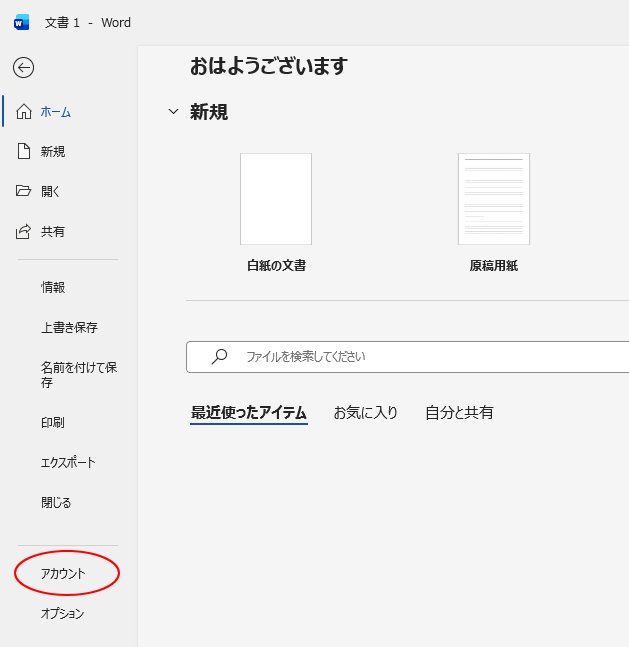Create a 白紙の文書 from thumbnail
Screen dimensions: 629x647
(276, 199)
